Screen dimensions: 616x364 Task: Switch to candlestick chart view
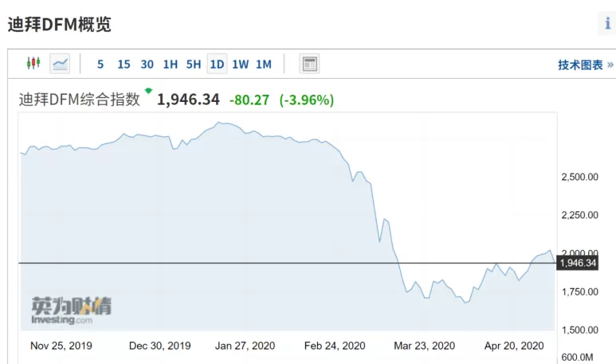click(33, 63)
